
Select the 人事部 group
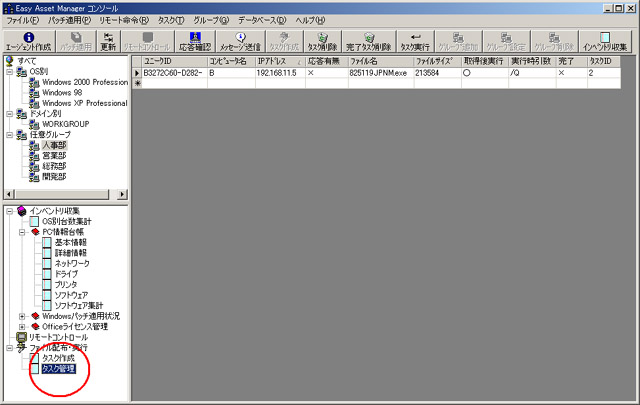[54, 145]
